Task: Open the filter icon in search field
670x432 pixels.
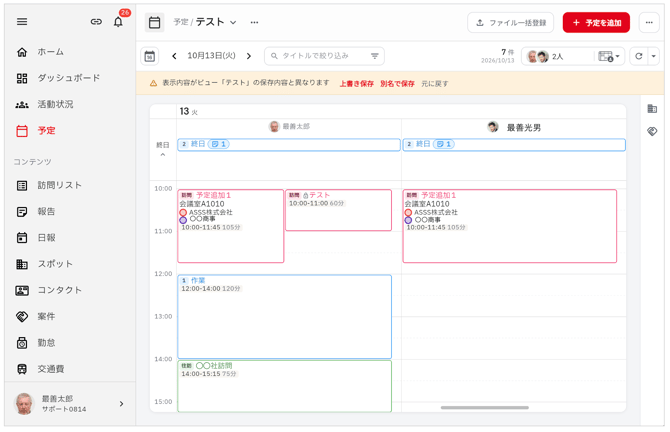Action: 375,56
